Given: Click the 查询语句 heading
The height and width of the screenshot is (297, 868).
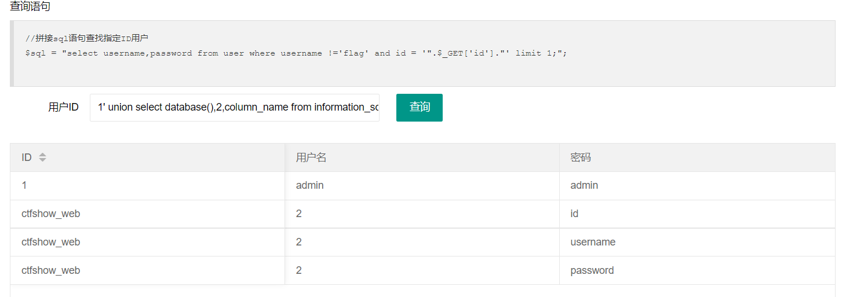Looking at the screenshot, I should [x=30, y=7].
